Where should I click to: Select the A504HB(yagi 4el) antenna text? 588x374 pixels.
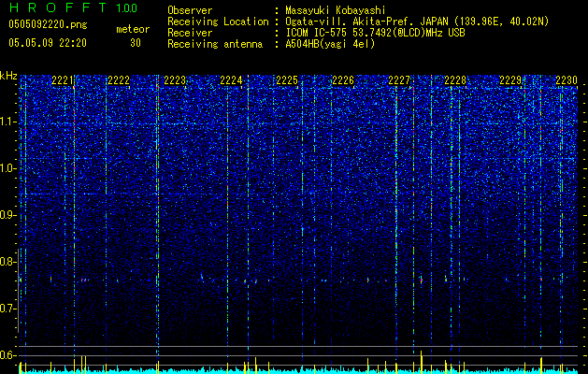pos(330,44)
